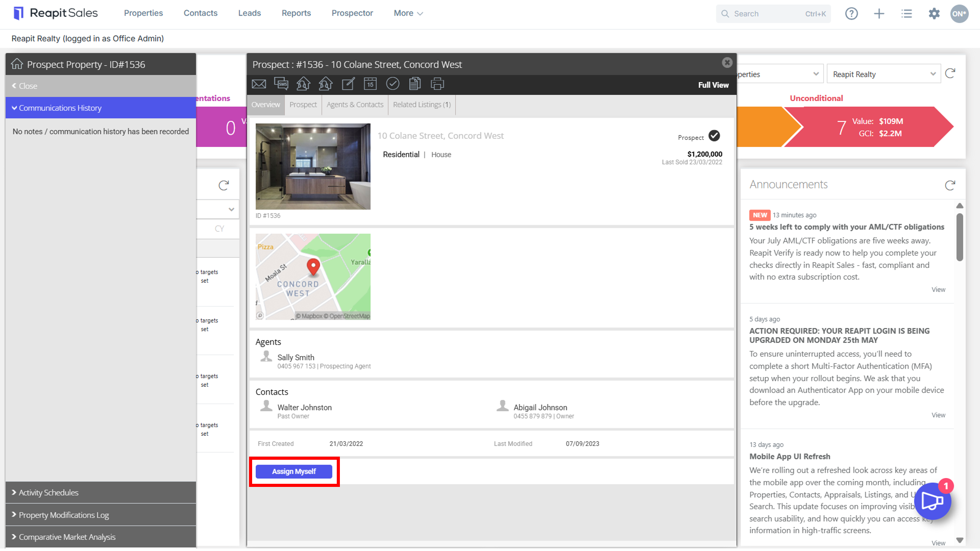Click the Announcements scroll up arrow

coord(960,206)
